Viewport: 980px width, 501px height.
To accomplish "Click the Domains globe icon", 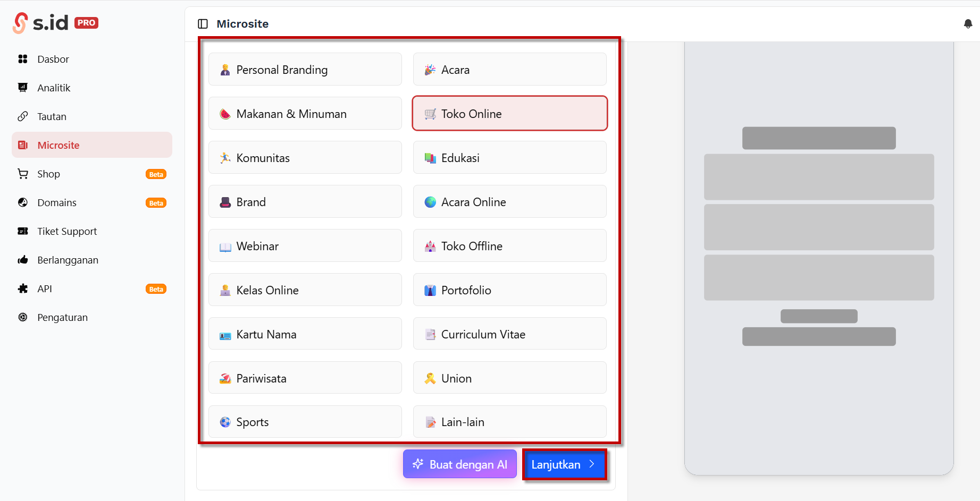I will [x=23, y=202].
